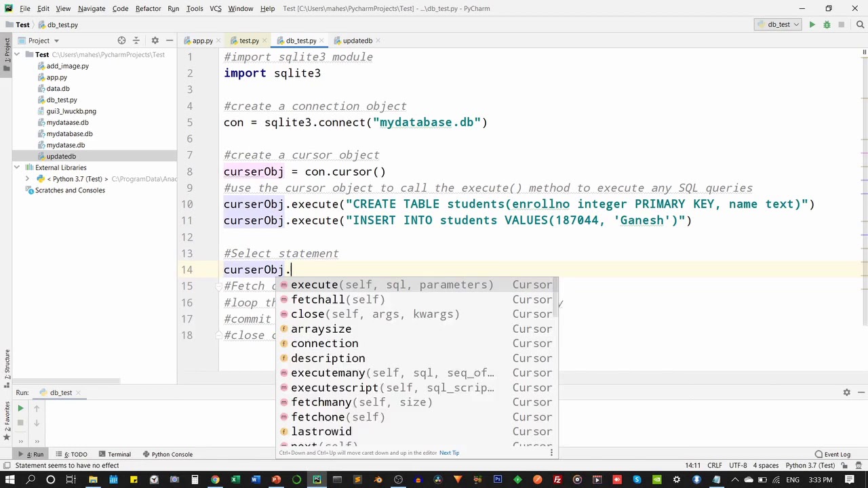Open the db_test run configuration dropdown
The height and width of the screenshot is (488, 868).
777,24
